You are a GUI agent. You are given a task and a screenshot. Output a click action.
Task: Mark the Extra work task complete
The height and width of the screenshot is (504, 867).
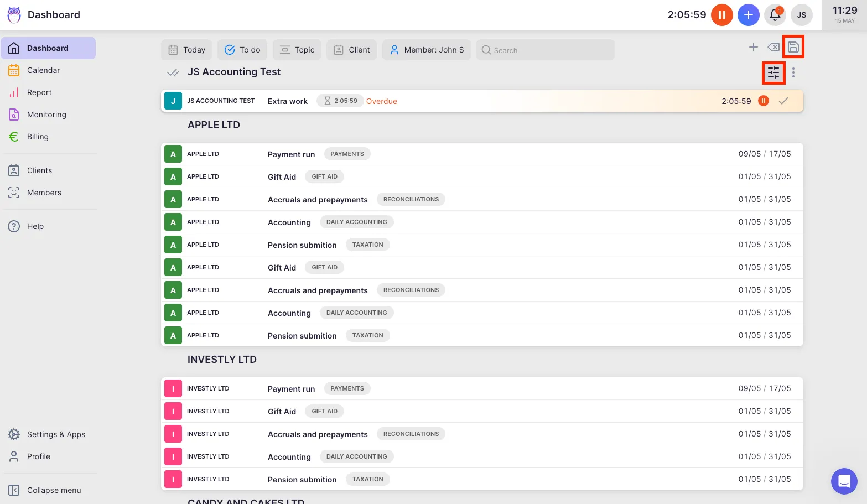pos(783,101)
